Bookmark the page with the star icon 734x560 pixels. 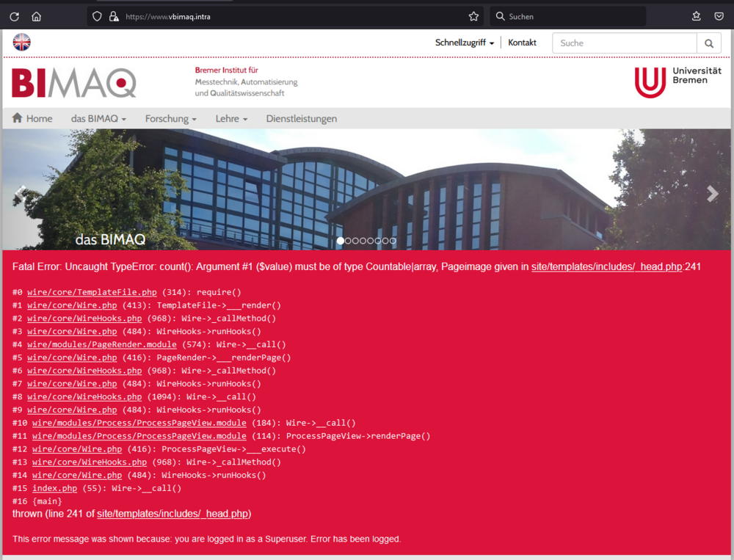473,16
